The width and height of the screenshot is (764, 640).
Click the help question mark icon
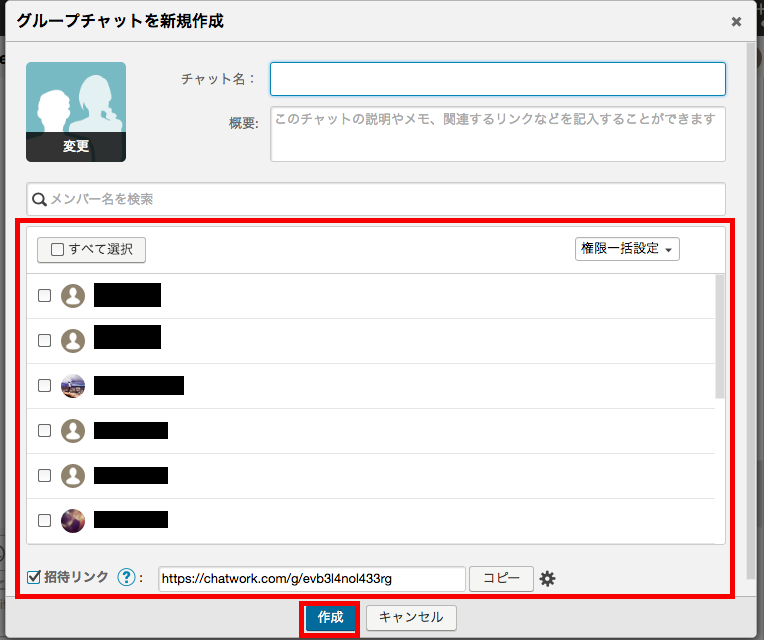(126, 578)
